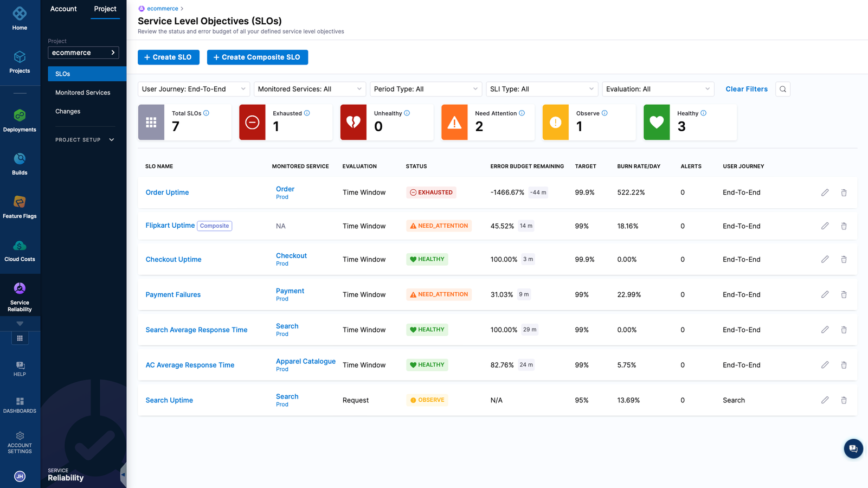Image resolution: width=868 pixels, height=488 pixels.
Task: Delete the Payment Failures SLO
Action: (x=844, y=294)
